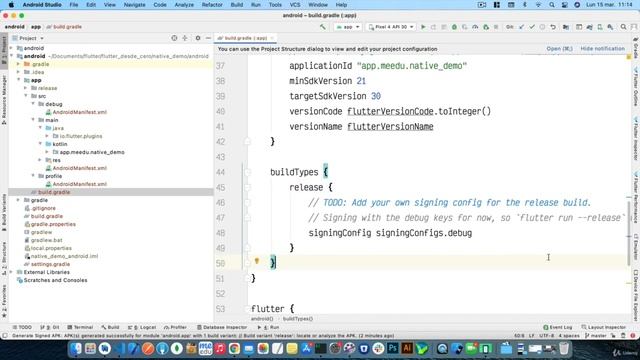Click the 4 spaces indent setting
640x360 pixels.
(x=569, y=336)
